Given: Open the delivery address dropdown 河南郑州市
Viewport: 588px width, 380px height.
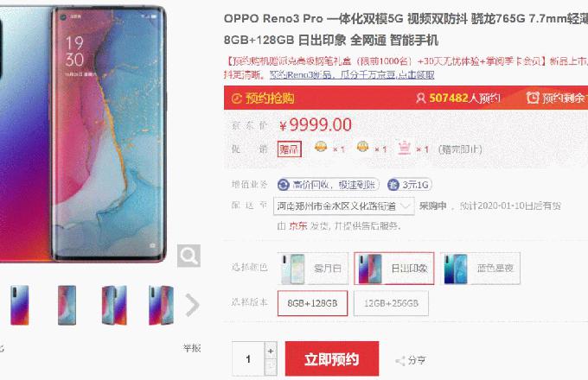Looking at the screenshot, I should pyautogui.click(x=344, y=206).
